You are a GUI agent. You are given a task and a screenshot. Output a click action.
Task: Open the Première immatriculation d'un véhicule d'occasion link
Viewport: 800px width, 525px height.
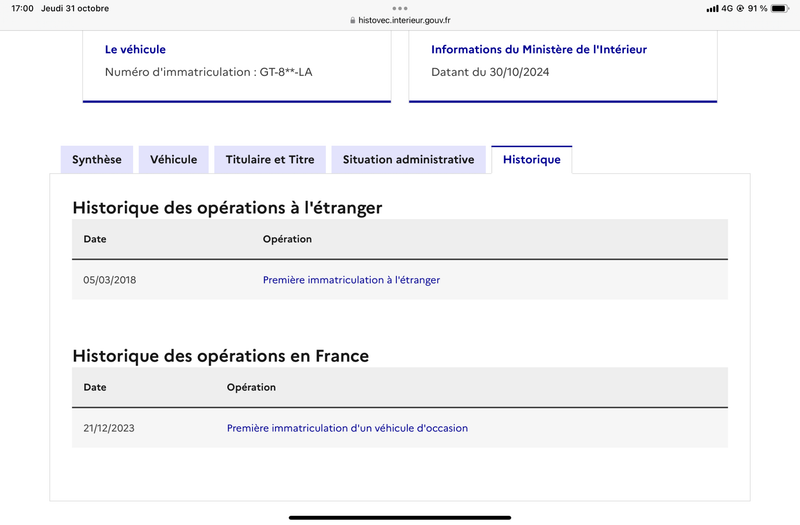coord(347,428)
